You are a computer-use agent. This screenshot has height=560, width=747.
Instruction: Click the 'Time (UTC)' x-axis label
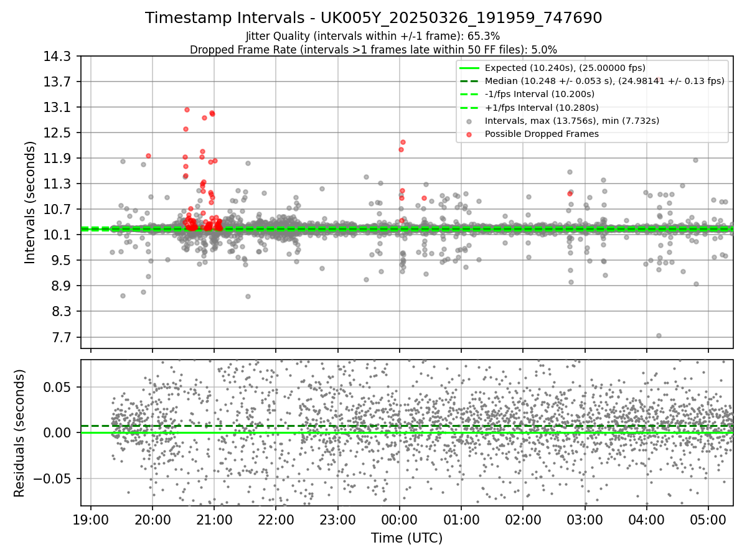click(406, 538)
